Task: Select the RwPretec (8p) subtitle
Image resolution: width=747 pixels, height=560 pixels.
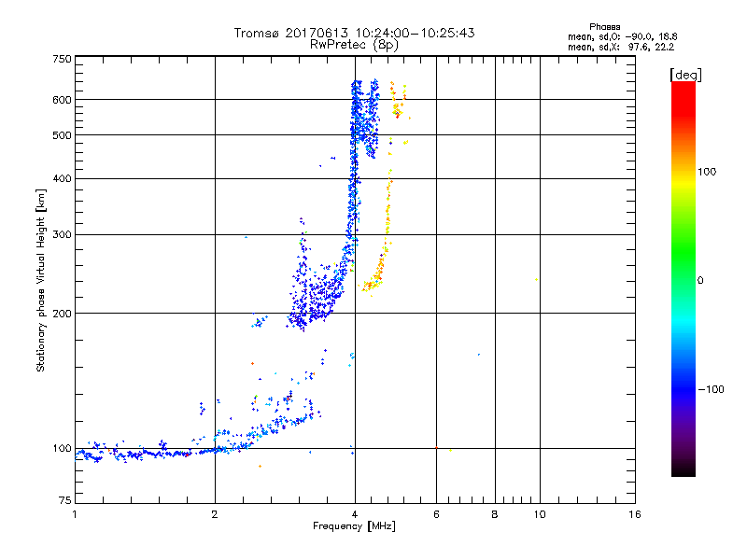Action: pyautogui.click(x=354, y=44)
